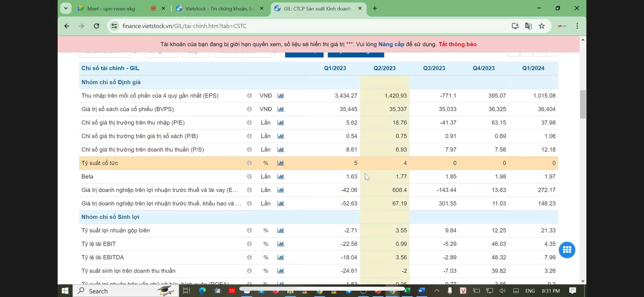The width and height of the screenshot is (644, 297).
Task: Click the info icon for the Beta row
Action: pos(249,176)
